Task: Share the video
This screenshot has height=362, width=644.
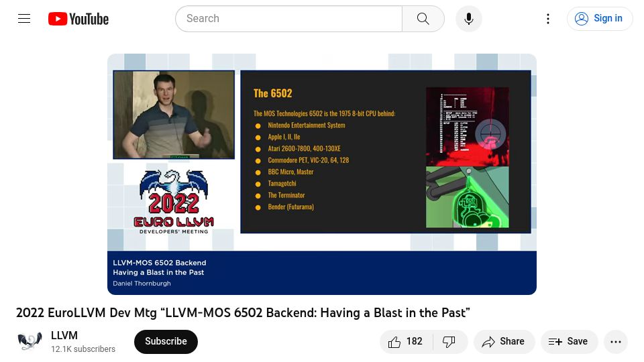Action: (x=504, y=341)
